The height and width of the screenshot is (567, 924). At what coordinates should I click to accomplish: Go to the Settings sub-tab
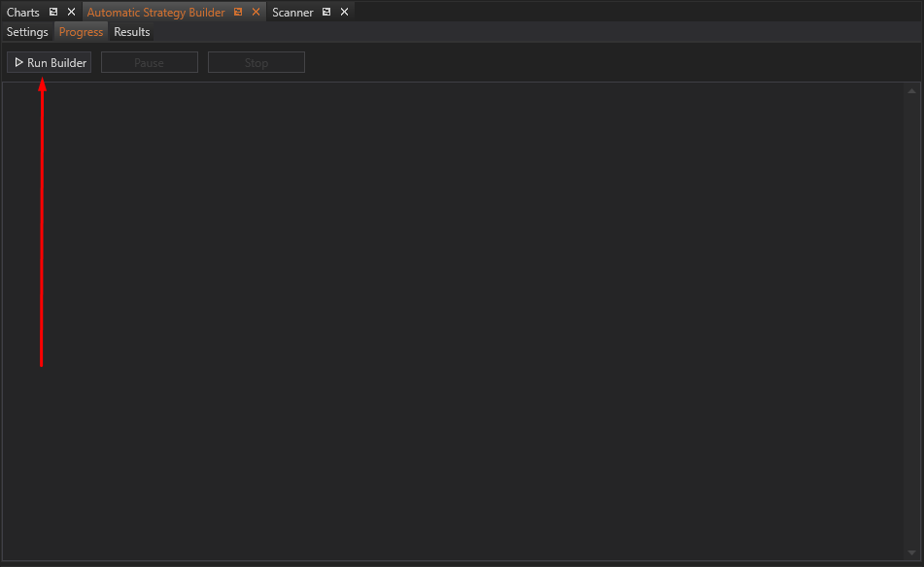tap(27, 32)
